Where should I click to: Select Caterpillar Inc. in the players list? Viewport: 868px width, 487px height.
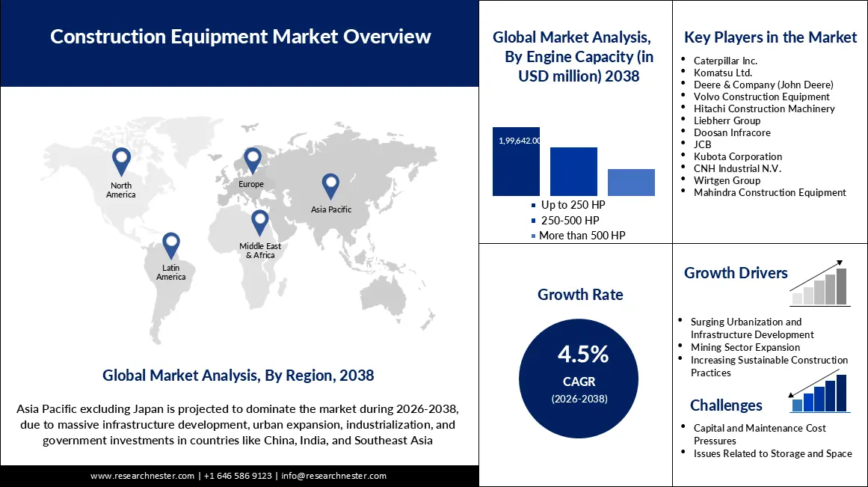coord(725,61)
